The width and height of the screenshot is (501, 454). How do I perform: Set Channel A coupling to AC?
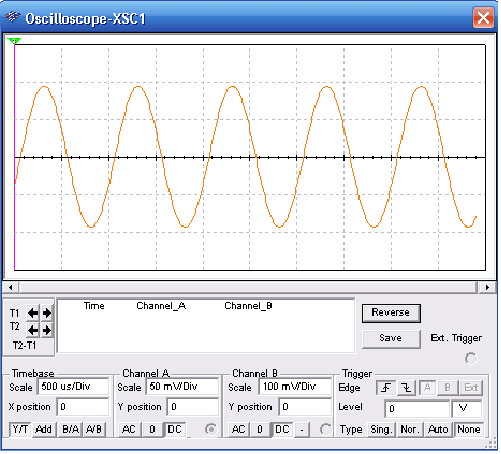(x=129, y=429)
